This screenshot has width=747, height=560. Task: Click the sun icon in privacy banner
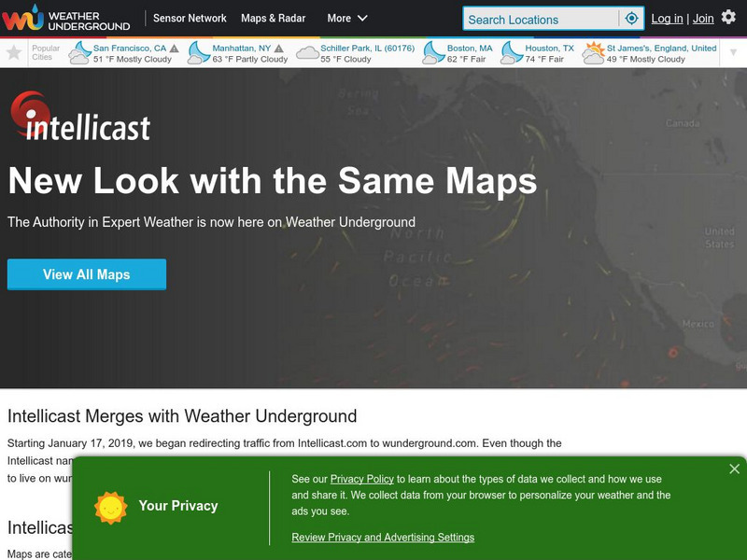(110, 508)
